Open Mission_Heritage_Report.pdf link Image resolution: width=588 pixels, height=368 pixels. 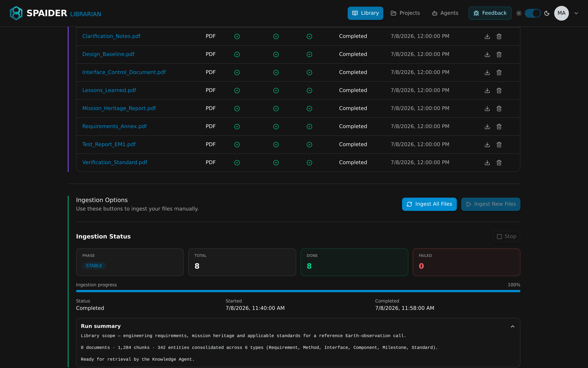coord(119,108)
